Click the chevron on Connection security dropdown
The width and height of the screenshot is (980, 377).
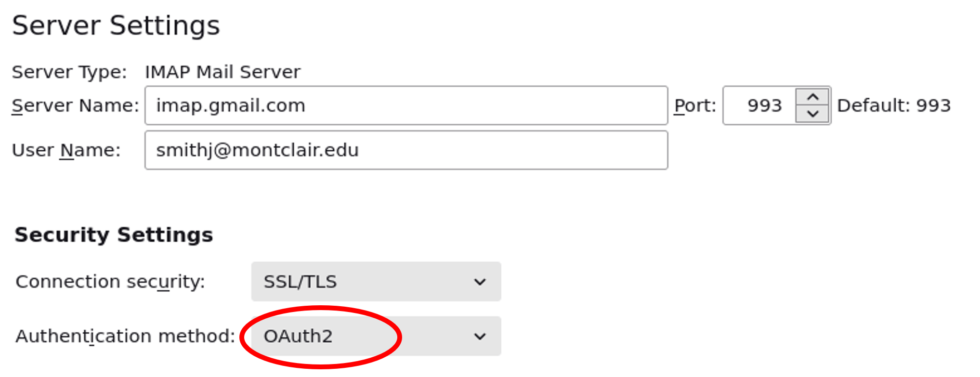pos(480,282)
